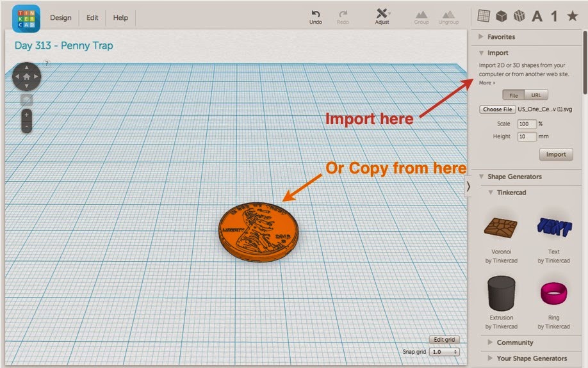Rotate view right with right arrow
The image size is (588, 368).
click(x=36, y=76)
